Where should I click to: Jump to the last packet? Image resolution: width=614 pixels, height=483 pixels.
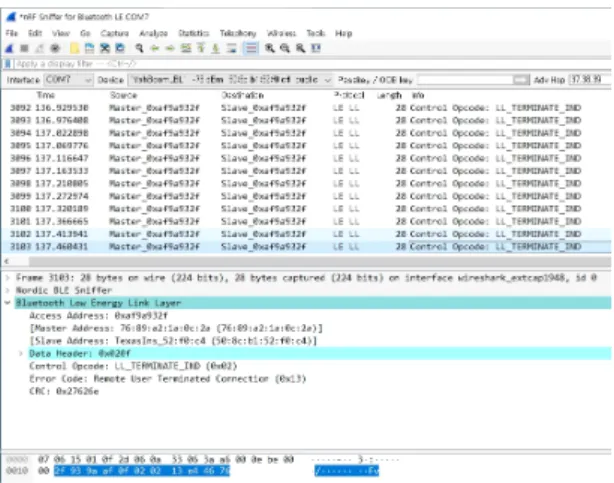coord(216,48)
